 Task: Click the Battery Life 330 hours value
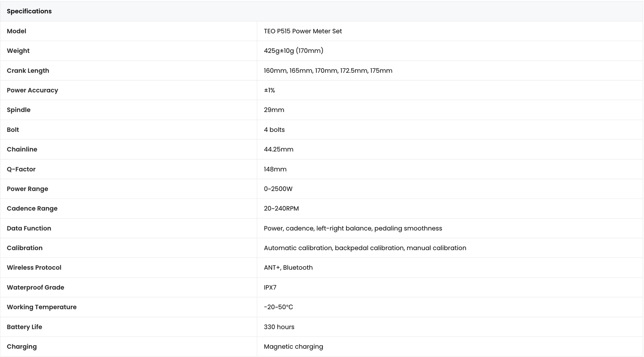point(279,327)
